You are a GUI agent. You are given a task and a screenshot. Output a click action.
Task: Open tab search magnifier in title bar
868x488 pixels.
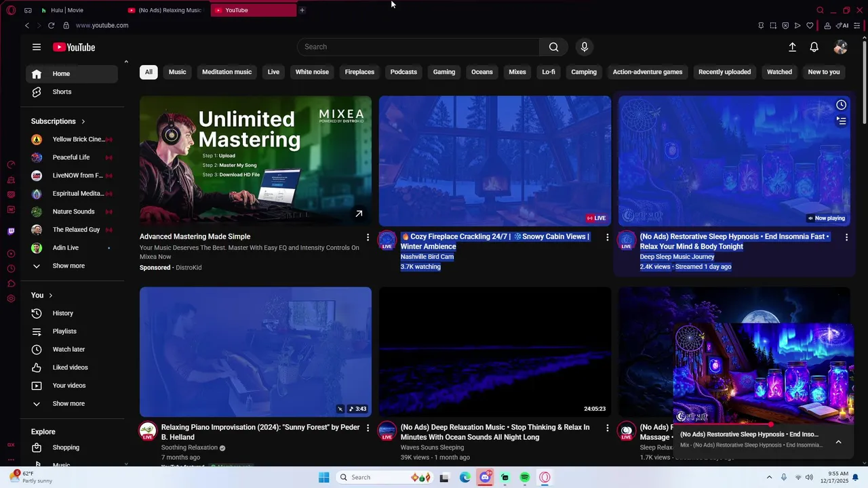point(821,10)
